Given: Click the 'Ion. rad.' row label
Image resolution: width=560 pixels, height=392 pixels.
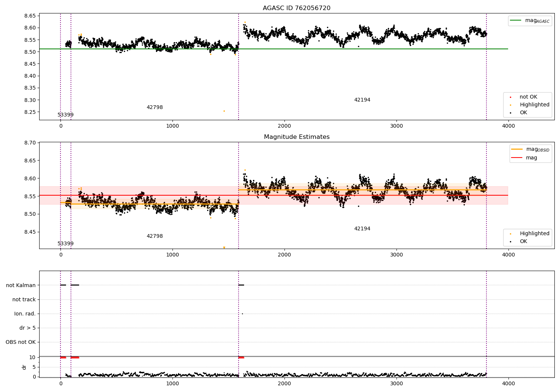Looking at the screenshot, I should pos(25,314).
